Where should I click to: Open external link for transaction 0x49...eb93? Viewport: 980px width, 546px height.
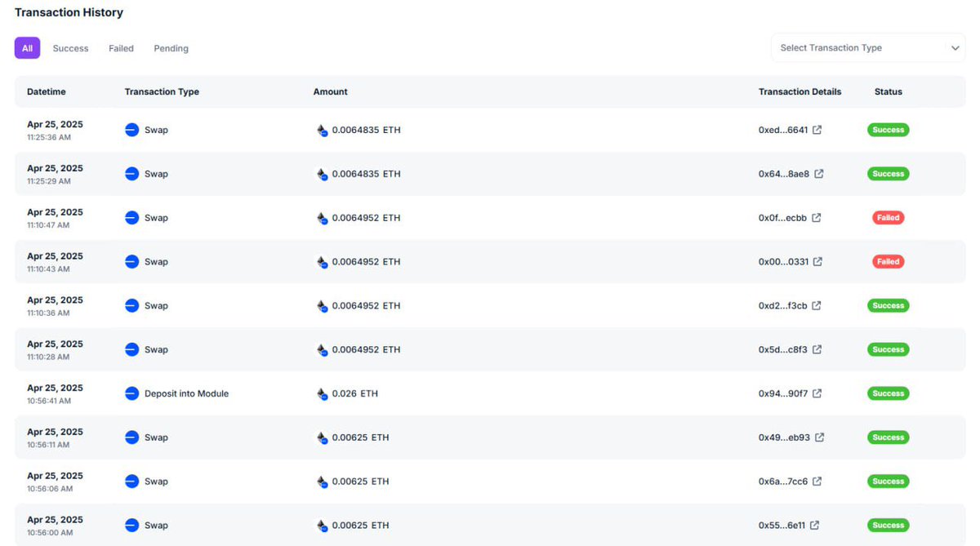pos(819,437)
